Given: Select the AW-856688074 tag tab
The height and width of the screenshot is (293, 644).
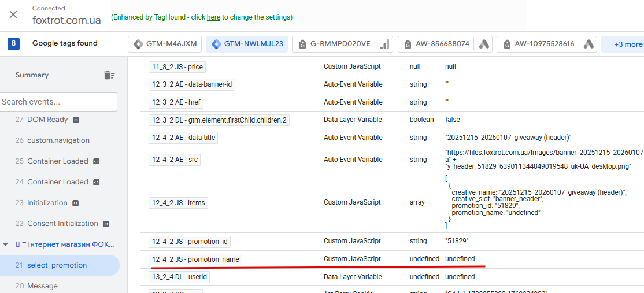Looking at the screenshot, I should pos(436,44).
